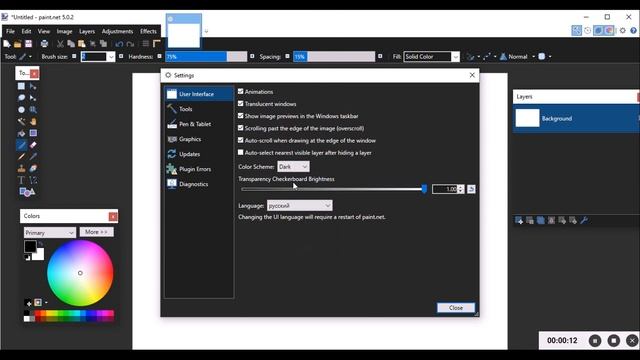Toggle the Colors window button in top-right
640x360 pixels.
pos(609,31)
